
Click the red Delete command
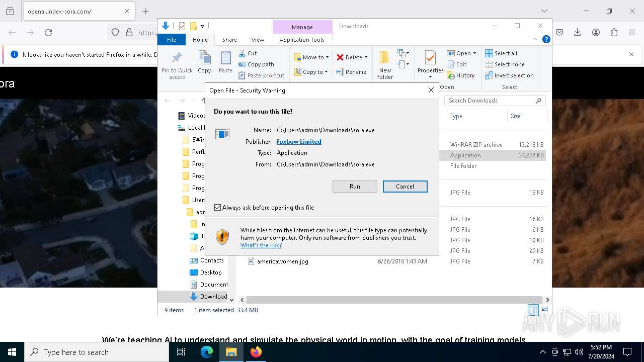click(349, 57)
